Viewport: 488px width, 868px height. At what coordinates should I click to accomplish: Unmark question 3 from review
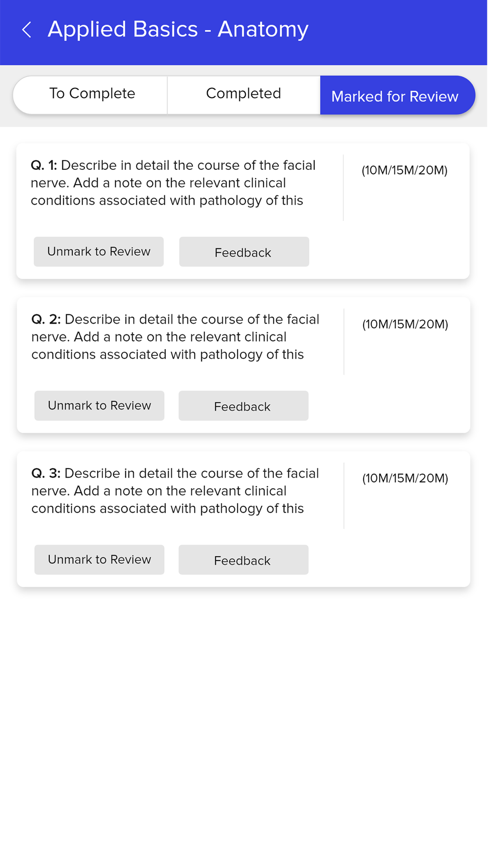coord(99,559)
